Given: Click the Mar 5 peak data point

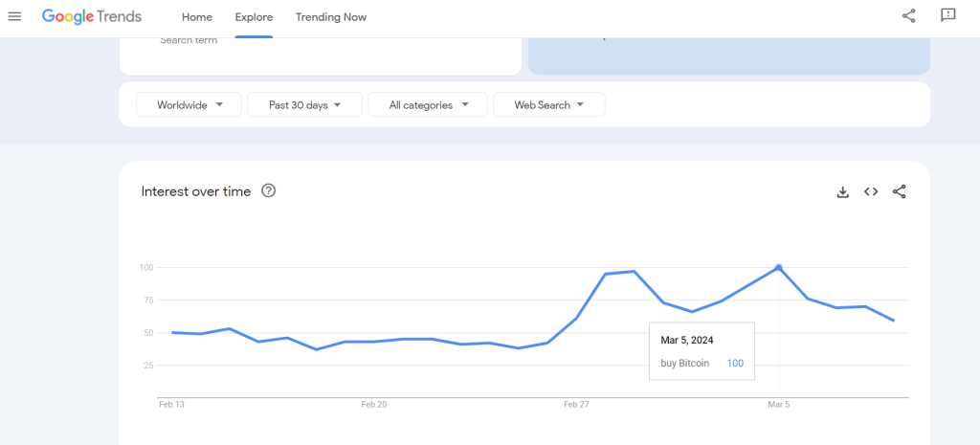Looking at the screenshot, I should pos(779,268).
